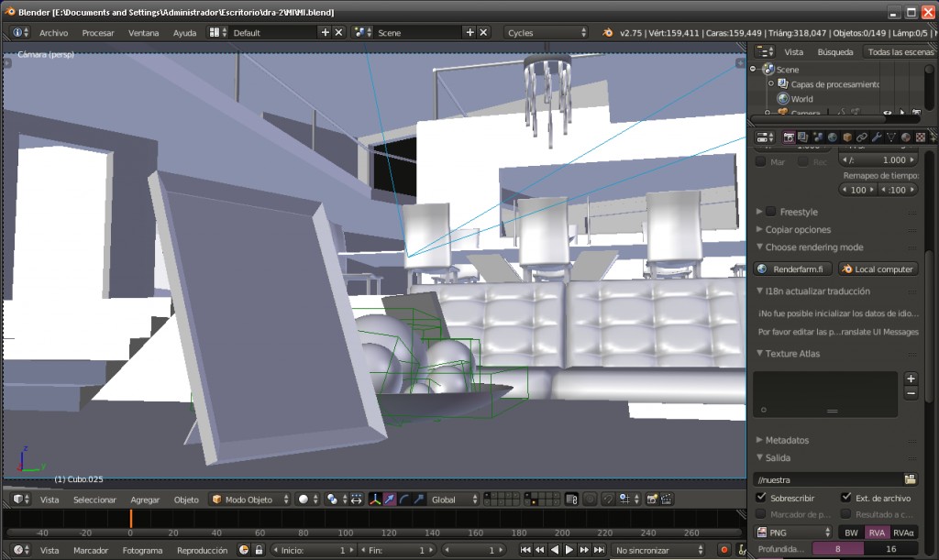Screen dimensions: 939x560
Task: Open the Archivo menu
Action: point(52,32)
